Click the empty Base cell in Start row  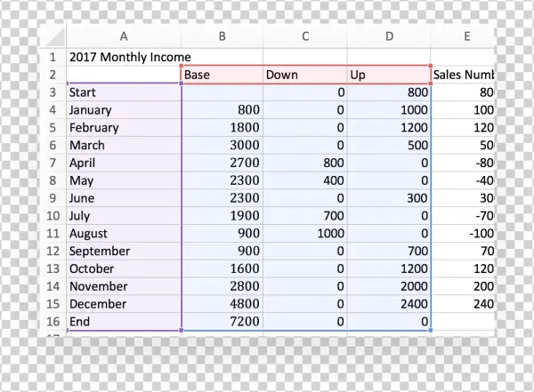[x=222, y=92]
